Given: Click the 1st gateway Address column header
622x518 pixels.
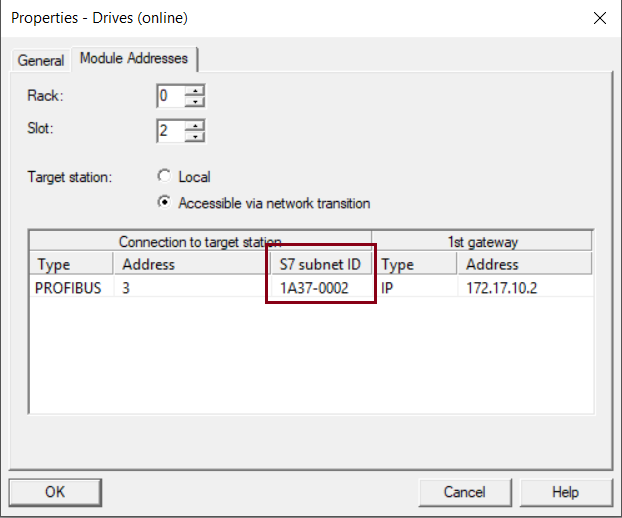Looking at the screenshot, I should (525, 264).
